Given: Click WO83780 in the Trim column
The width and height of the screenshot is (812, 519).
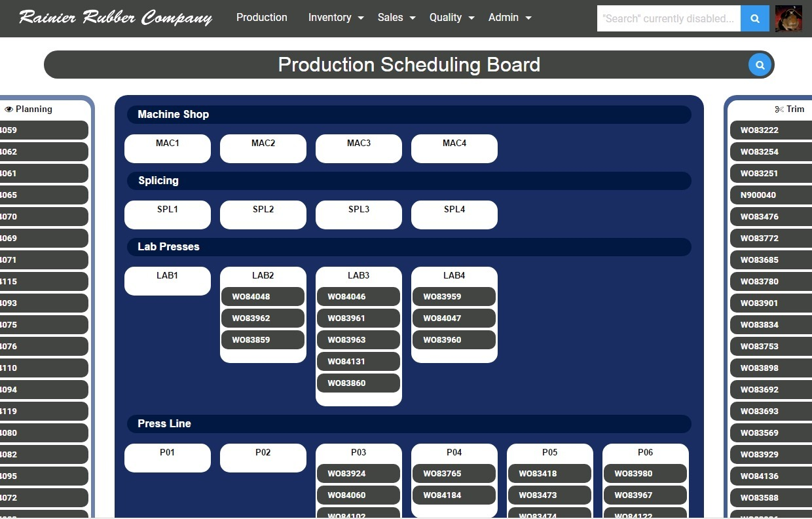Looking at the screenshot, I should pos(771,282).
